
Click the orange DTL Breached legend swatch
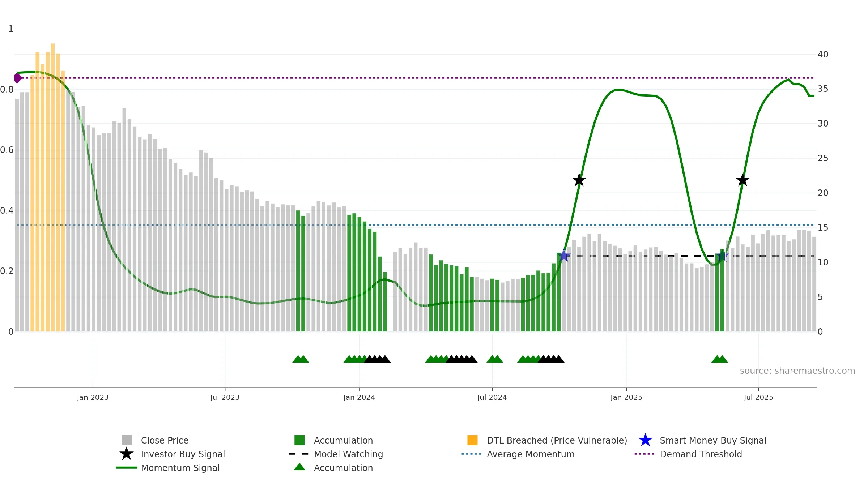tap(472, 440)
